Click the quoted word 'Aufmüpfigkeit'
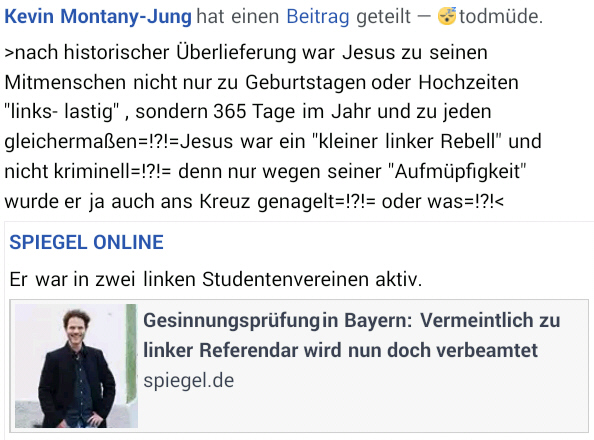594x440 pixels. click(457, 171)
